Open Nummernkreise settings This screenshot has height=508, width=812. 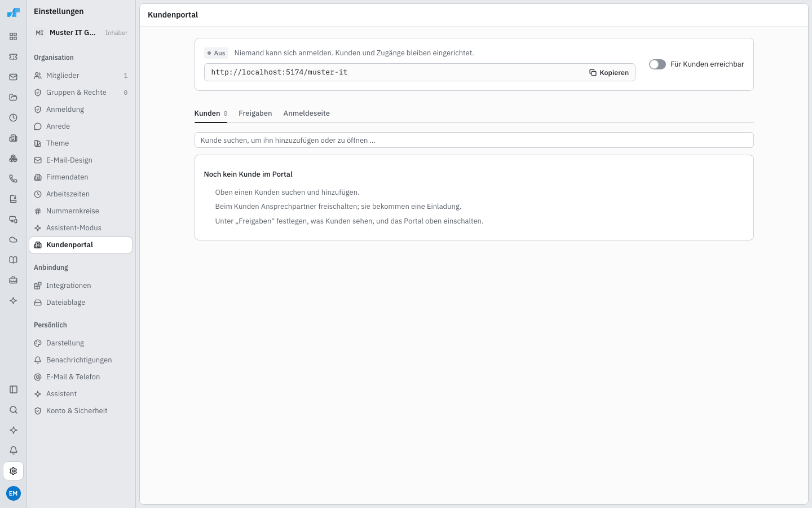coord(81,211)
